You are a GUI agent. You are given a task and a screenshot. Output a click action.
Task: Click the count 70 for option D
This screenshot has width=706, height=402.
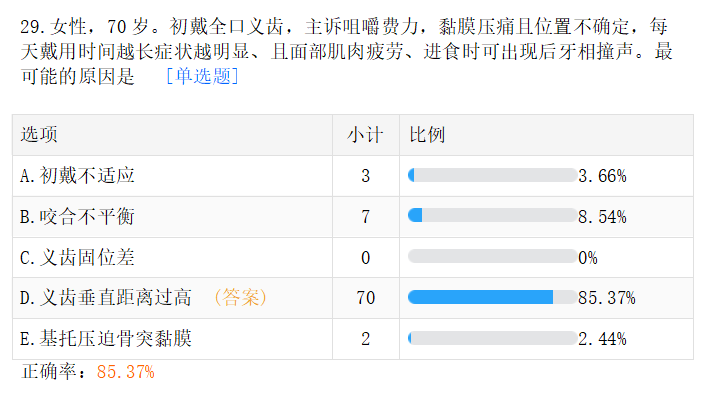pos(365,297)
